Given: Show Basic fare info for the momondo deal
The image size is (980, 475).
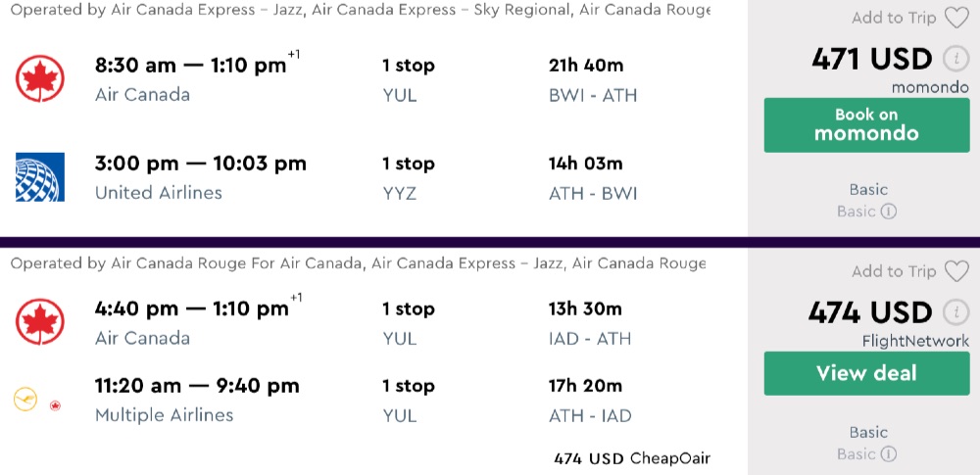Looking at the screenshot, I should [x=888, y=212].
